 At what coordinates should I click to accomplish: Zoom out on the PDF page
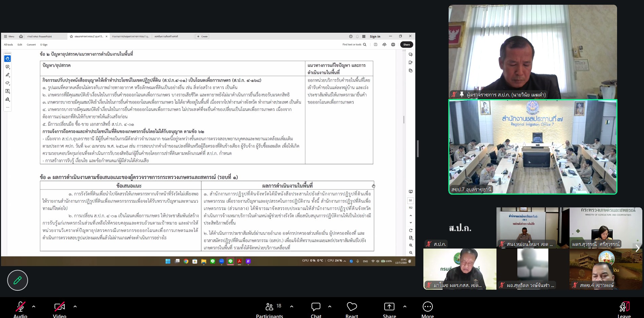click(411, 253)
